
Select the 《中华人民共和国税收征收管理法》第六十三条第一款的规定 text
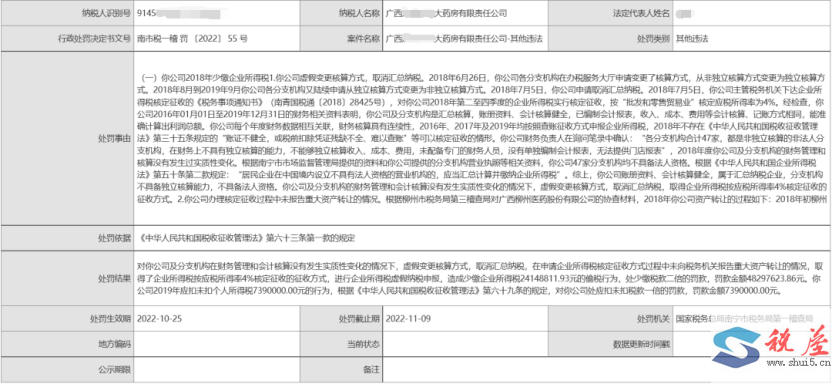(x=245, y=238)
